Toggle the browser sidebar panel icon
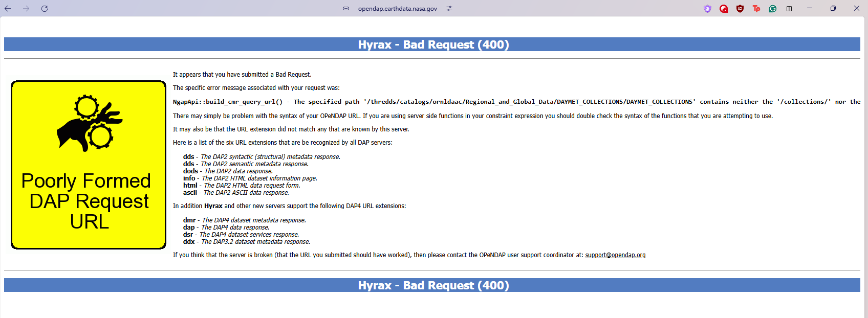868x318 pixels. (789, 8)
